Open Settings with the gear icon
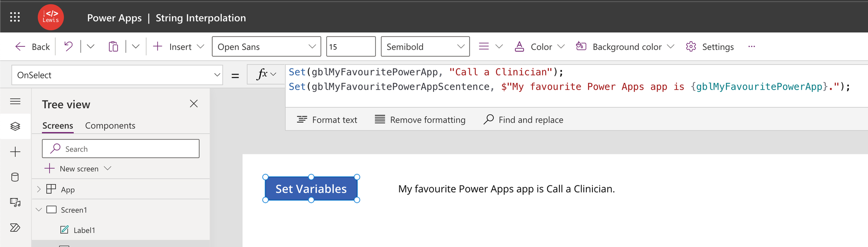 point(710,47)
